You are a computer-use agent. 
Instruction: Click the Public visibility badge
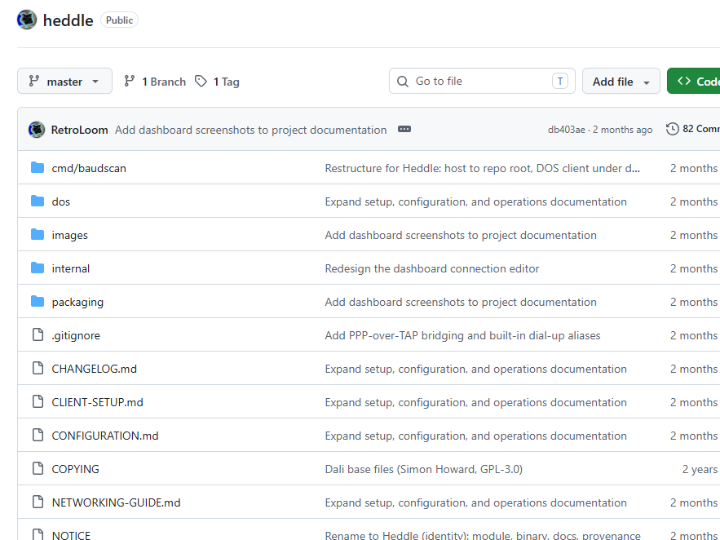click(119, 20)
